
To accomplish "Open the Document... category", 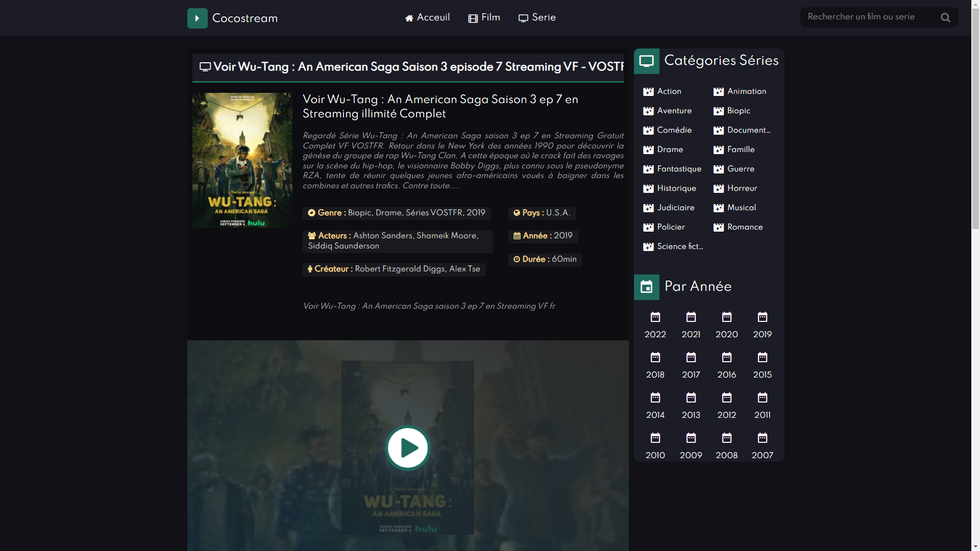I will coord(749,130).
